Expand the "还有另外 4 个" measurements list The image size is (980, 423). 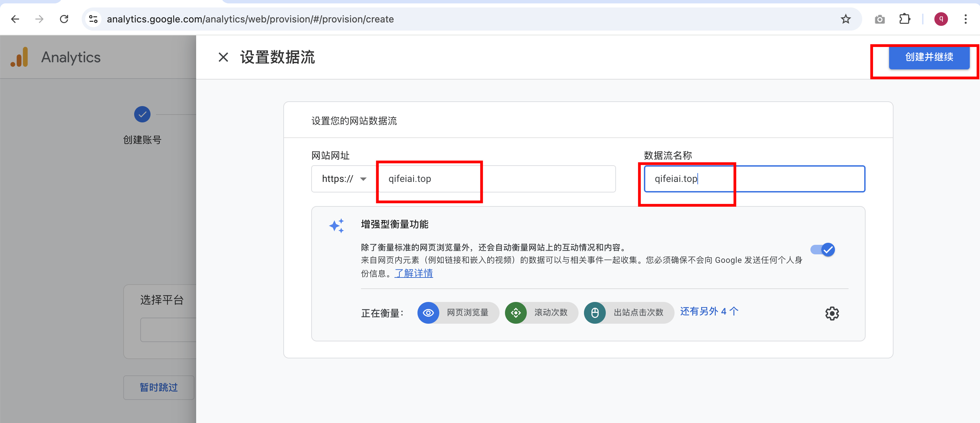click(x=709, y=311)
